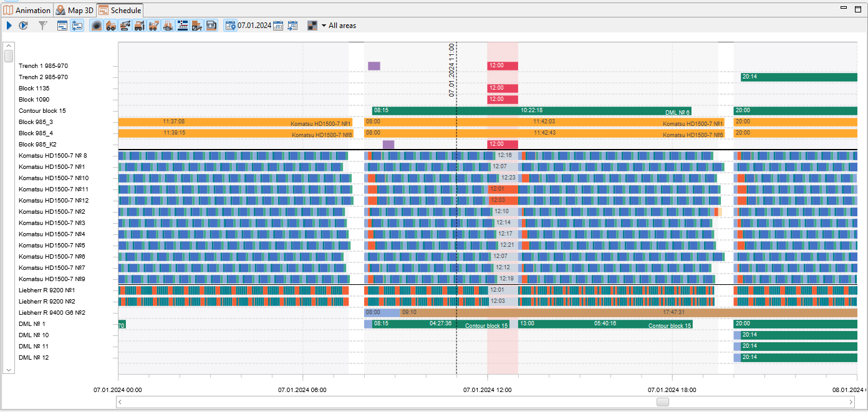This screenshot has height=412, width=868.
Task: Start the schedule playback with the play icon
Action: (x=9, y=26)
